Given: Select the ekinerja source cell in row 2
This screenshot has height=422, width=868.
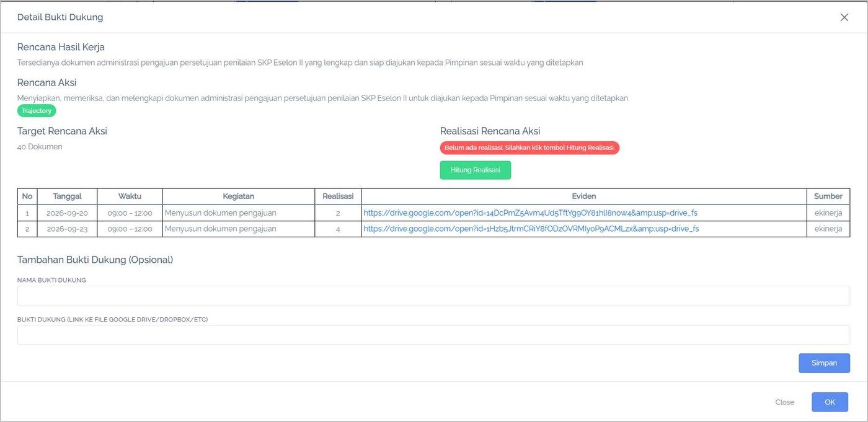Looking at the screenshot, I should [x=828, y=229].
